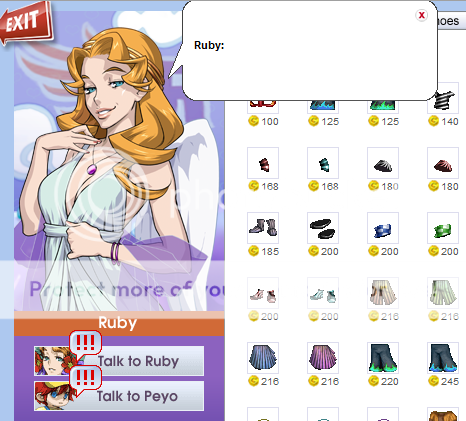Select the purple pleated skirt priced 216
This screenshot has width=466, height=421.
[323, 358]
